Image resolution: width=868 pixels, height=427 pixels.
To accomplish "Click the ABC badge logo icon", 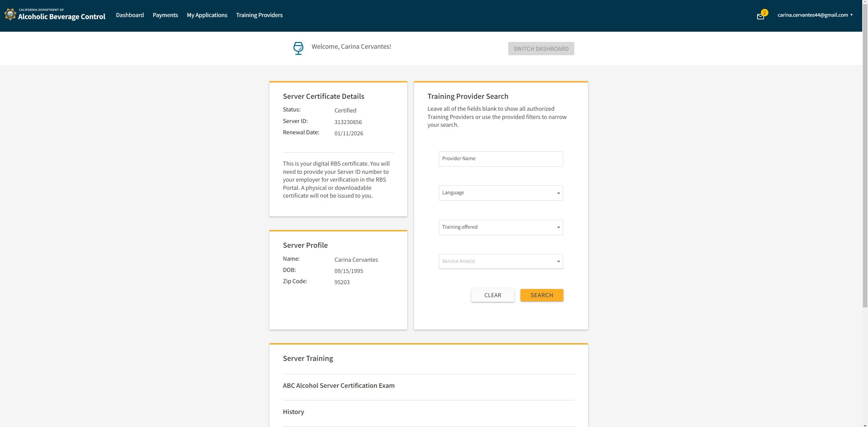I will pos(10,15).
